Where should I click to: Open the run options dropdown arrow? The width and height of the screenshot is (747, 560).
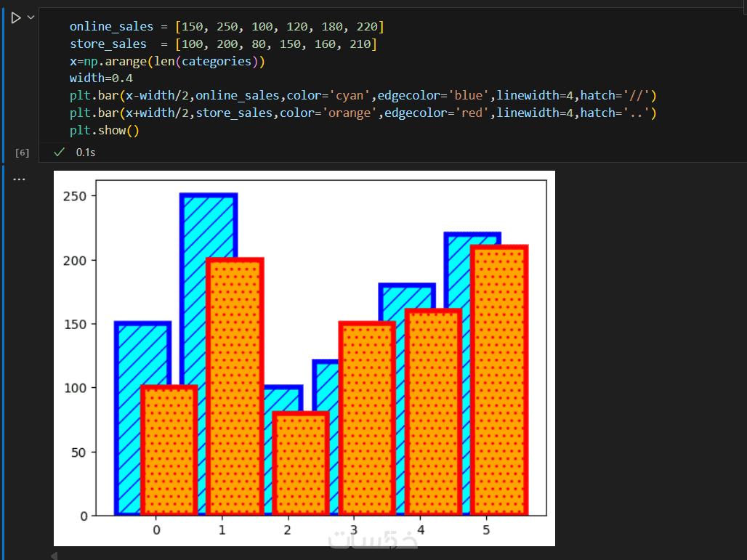click(31, 17)
